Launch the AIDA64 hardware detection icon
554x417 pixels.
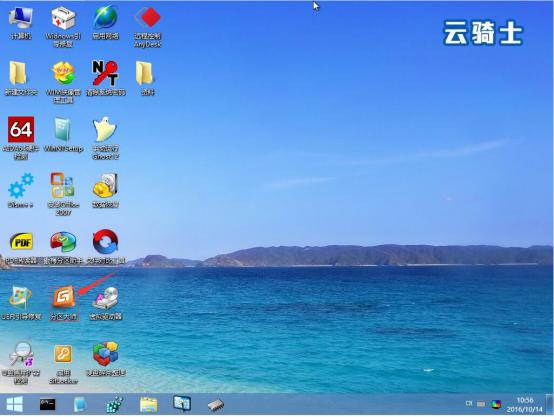point(20,138)
